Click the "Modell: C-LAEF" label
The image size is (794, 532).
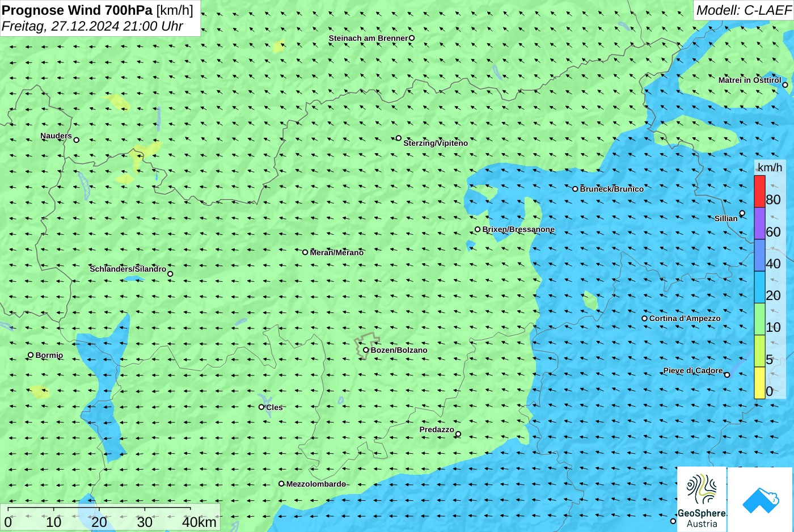click(x=744, y=10)
